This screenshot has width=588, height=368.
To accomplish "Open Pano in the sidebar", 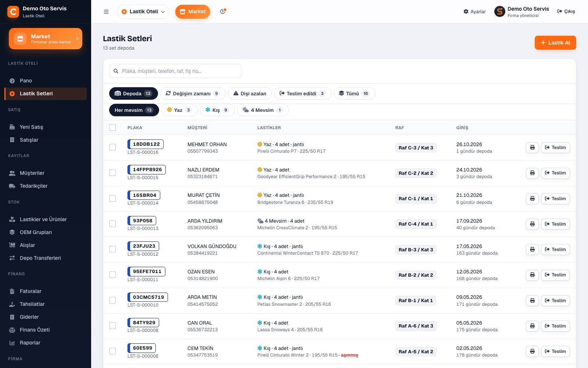I will point(46,81).
